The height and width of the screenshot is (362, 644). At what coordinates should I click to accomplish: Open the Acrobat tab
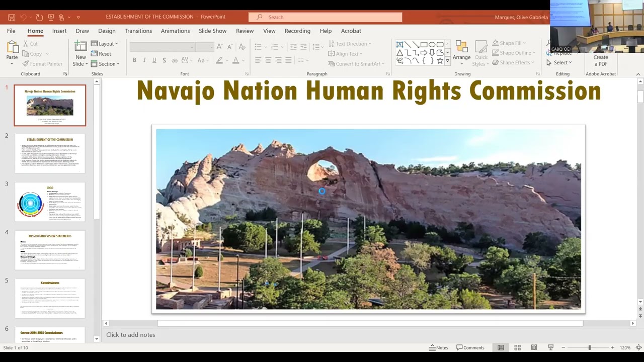tap(351, 31)
